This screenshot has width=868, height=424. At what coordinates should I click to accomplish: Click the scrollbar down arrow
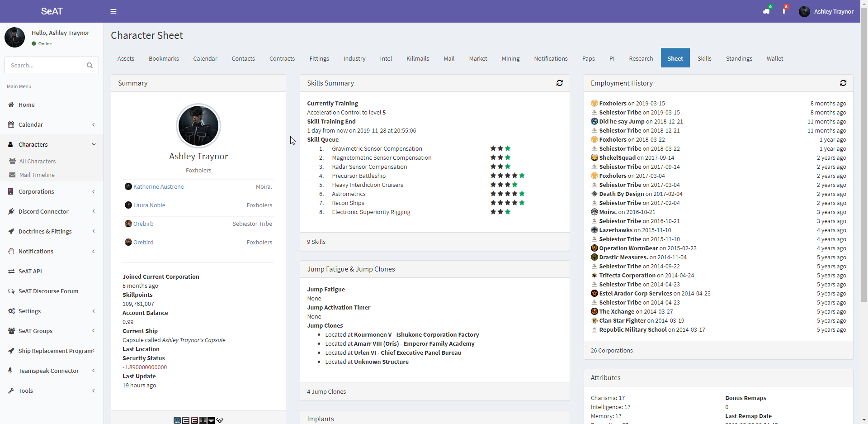pos(864,420)
